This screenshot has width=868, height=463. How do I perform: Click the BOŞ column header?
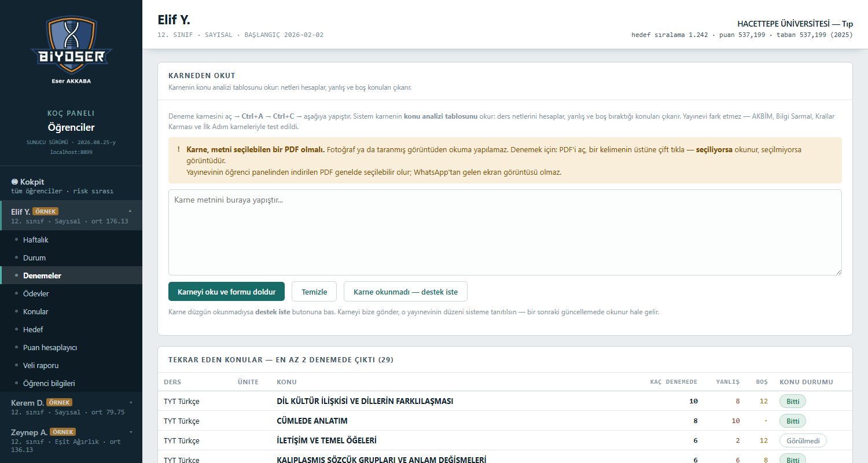762,382
